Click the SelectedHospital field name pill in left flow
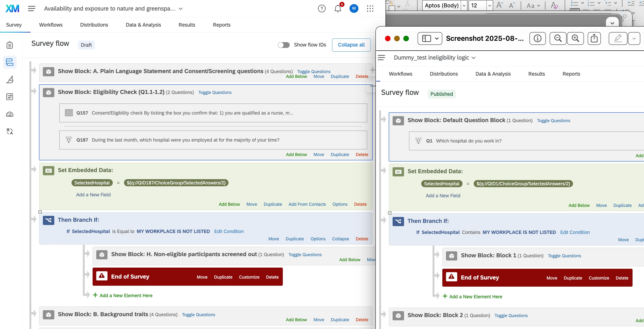Viewport: 644px width, 329px height. click(92, 183)
